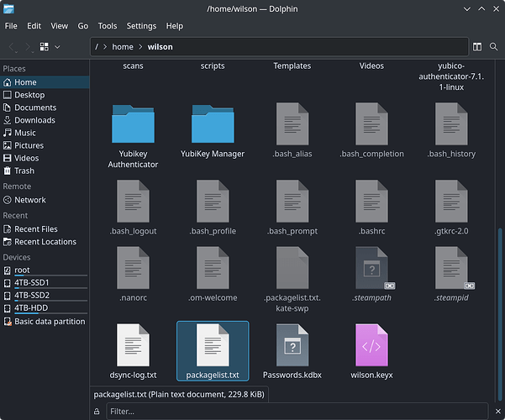Expand the arrow after home breadcrumb
Viewport: 505px width, 420px height.
coord(140,47)
